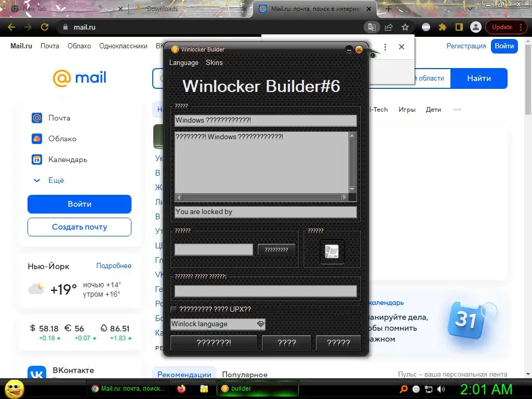This screenshot has height=399, width=532.
Task: Close the translate popup with X
Action: 402,47
